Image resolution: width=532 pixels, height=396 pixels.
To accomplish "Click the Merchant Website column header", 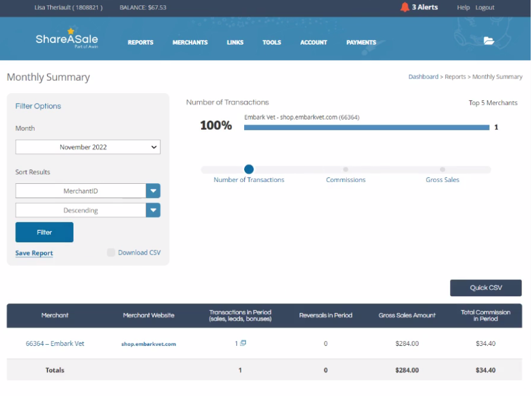I will [149, 315].
